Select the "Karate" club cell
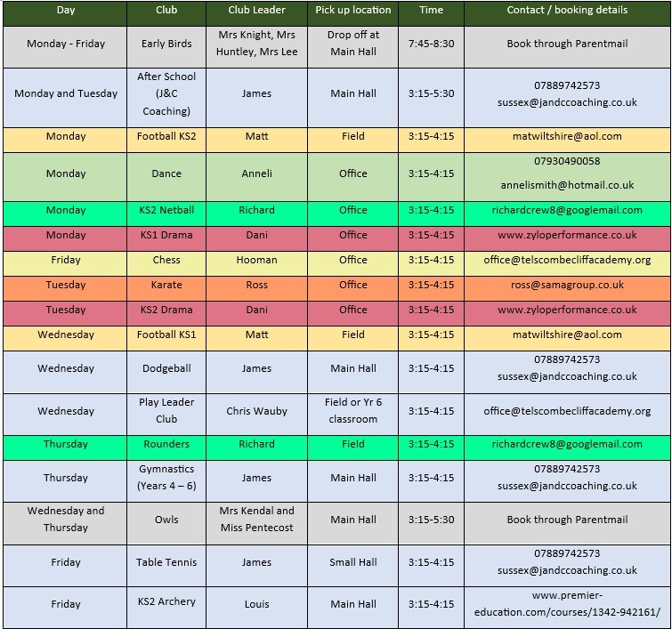Viewport: 672px width, 629px height. click(x=166, y=286)
